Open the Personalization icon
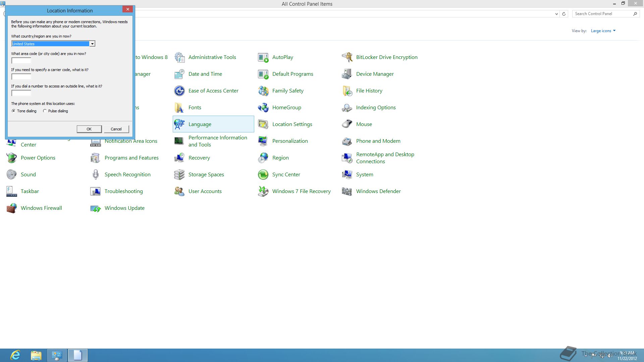The height and width of the screenshot is (362, 644). point(263,141)
